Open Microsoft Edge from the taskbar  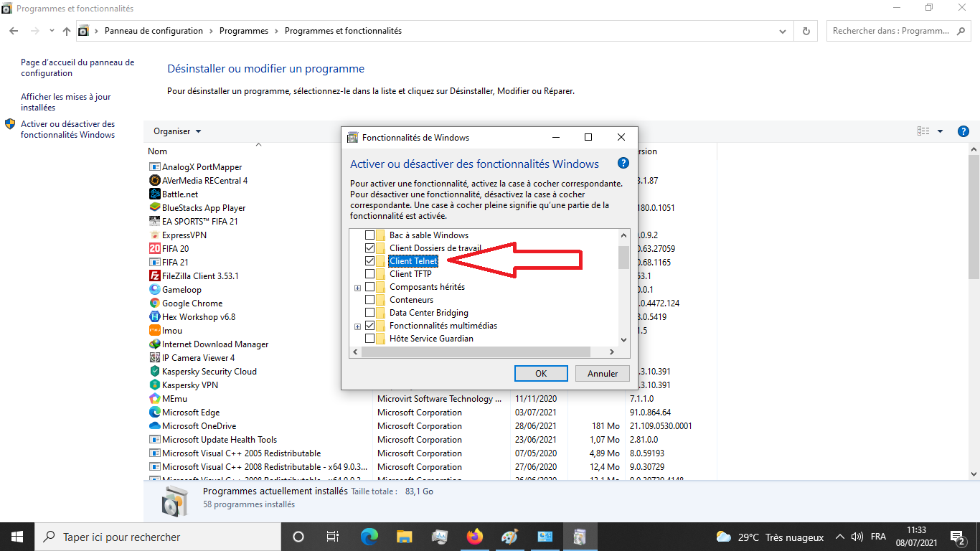tap(369, 537)
